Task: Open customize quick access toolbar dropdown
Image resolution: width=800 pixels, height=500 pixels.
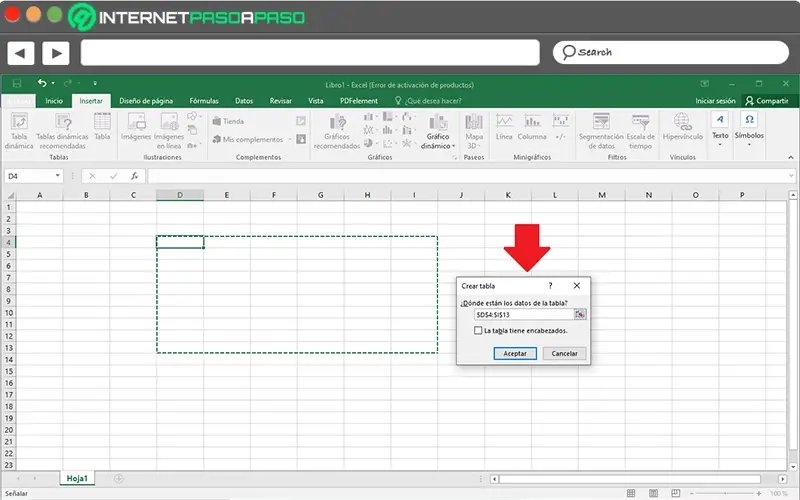Action: (95, 83)
